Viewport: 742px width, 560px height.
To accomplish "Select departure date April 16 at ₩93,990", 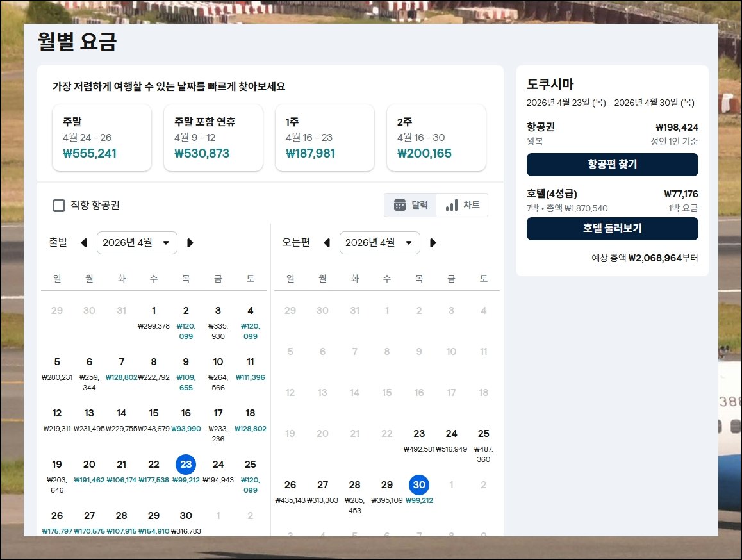I will pyautogui.click(x=186, y=420).
